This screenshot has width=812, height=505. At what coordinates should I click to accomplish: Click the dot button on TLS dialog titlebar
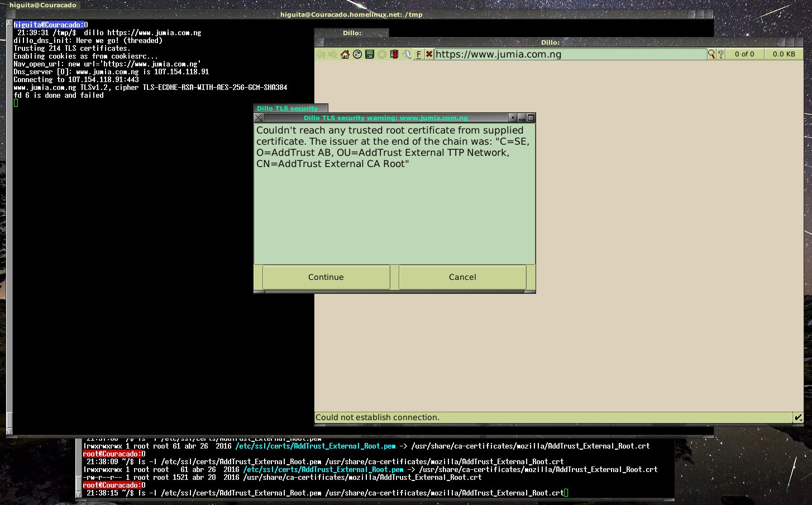pos(513,118)
